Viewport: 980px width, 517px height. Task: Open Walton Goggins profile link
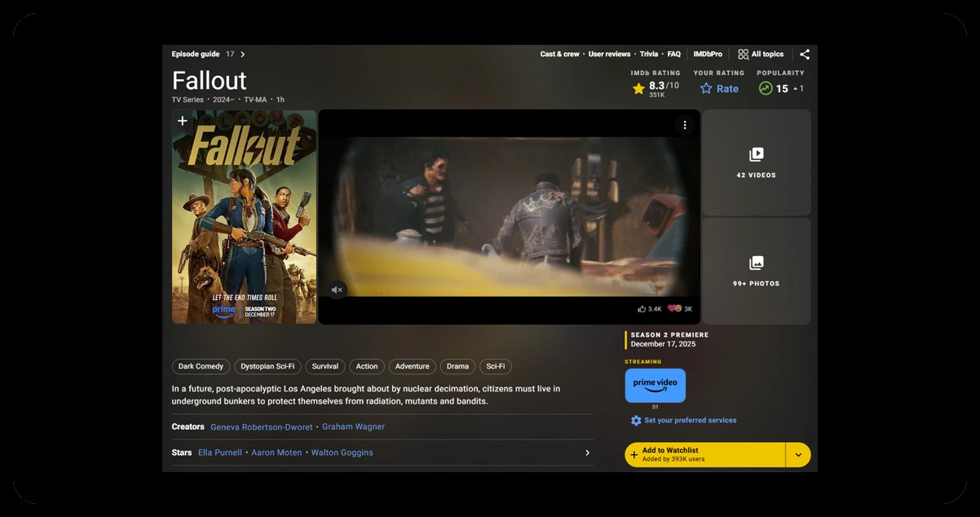click(342, 453)
